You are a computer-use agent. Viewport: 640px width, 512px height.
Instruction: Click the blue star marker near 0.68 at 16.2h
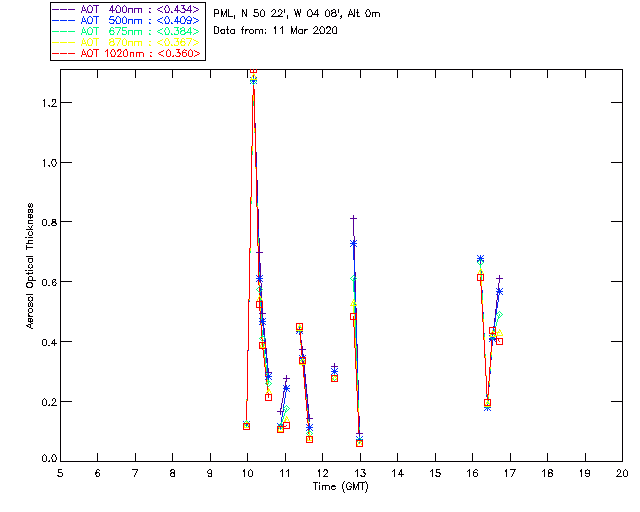coord(480,259)
